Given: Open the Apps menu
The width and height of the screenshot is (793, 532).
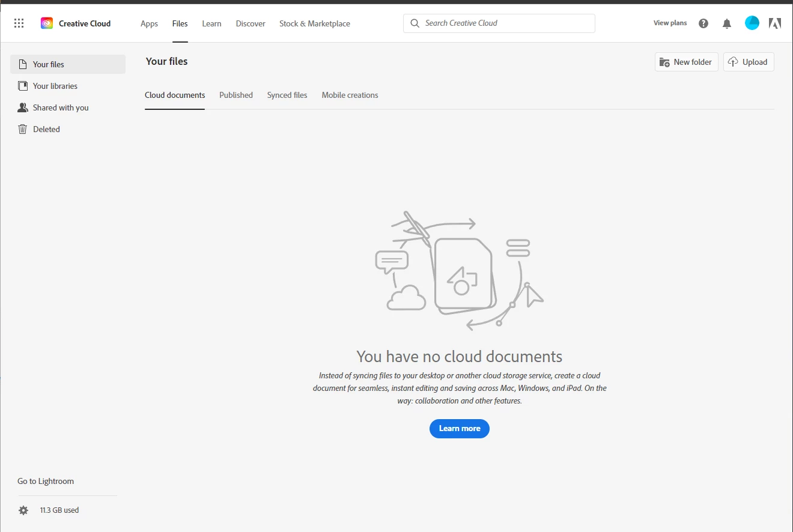Looking at the screenshot, I should (x=149, y=23).
